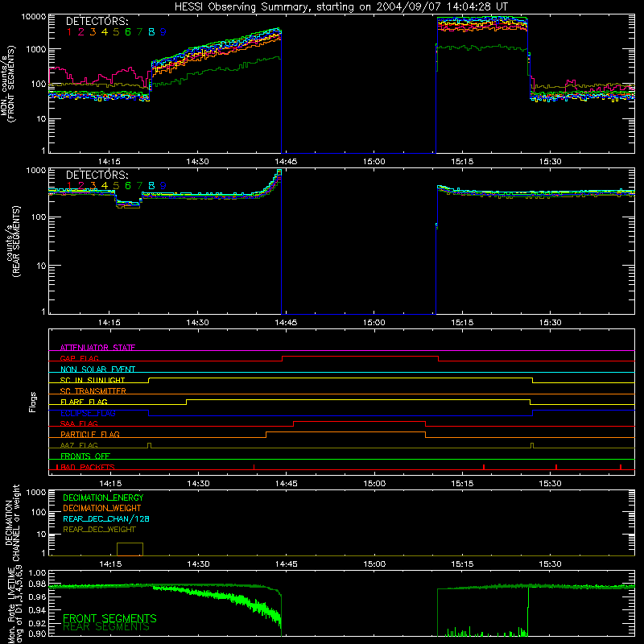
Task: Click the REAR_DEC_CHAN/128 legend entry
Action: 106,518
